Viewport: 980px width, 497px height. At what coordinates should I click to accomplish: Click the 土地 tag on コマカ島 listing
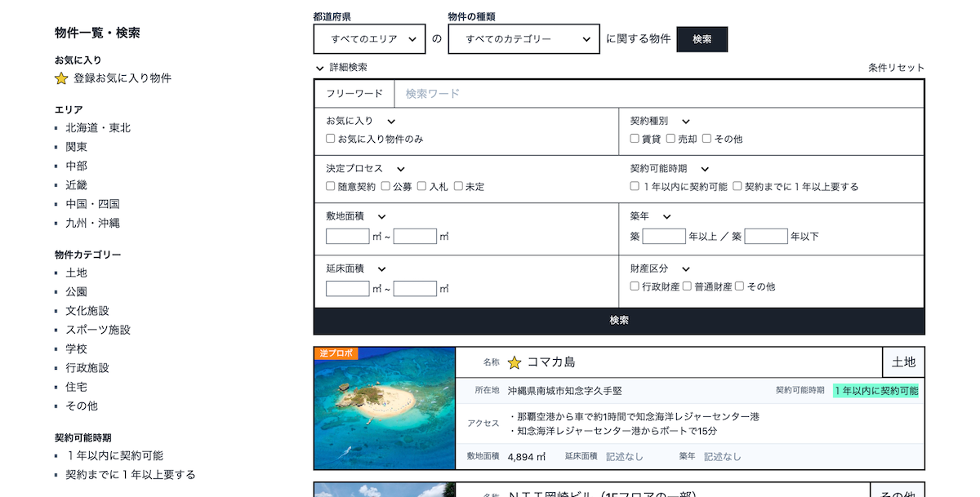click(x=903, y=362)
